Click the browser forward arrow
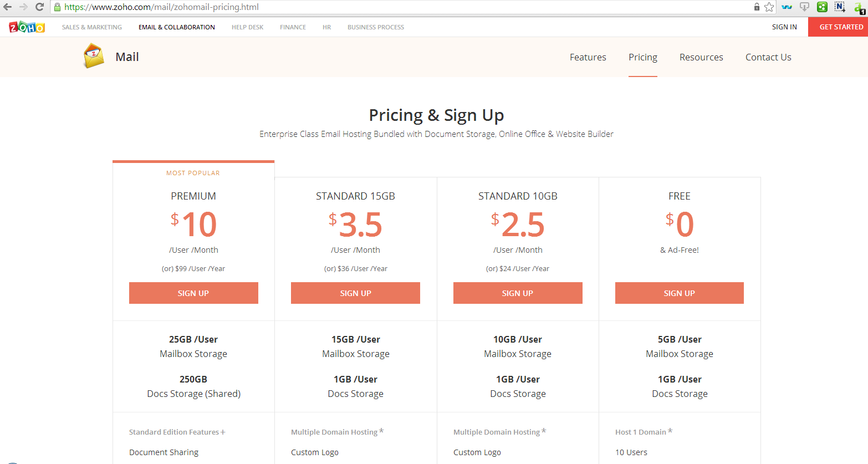The width and height of the screenshot is (868, 464). point(23,7)
